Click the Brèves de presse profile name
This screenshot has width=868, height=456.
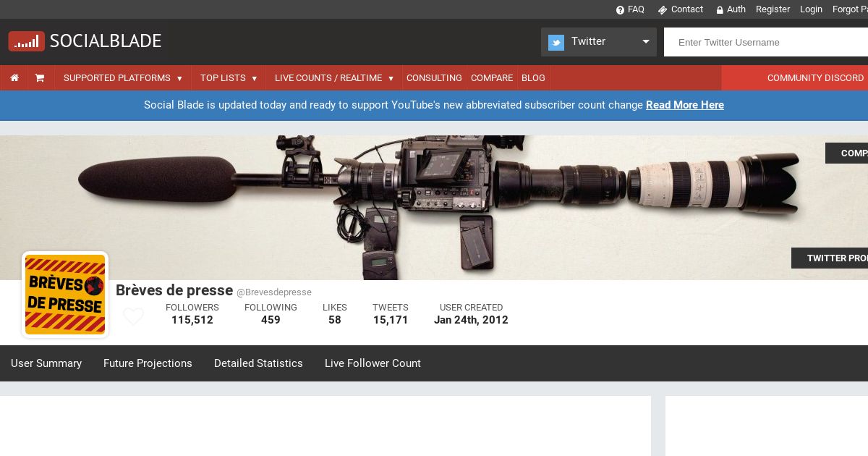click(174, 290)
